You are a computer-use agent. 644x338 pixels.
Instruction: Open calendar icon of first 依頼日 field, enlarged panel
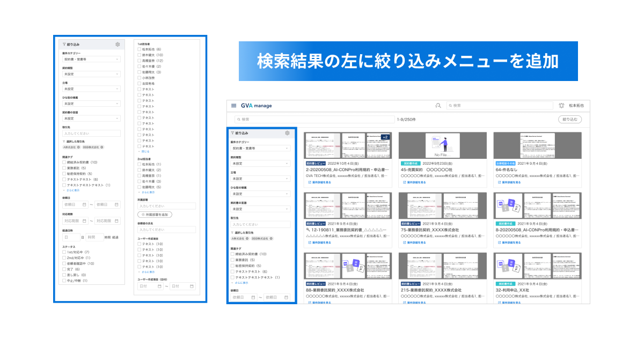click(85, 204)
